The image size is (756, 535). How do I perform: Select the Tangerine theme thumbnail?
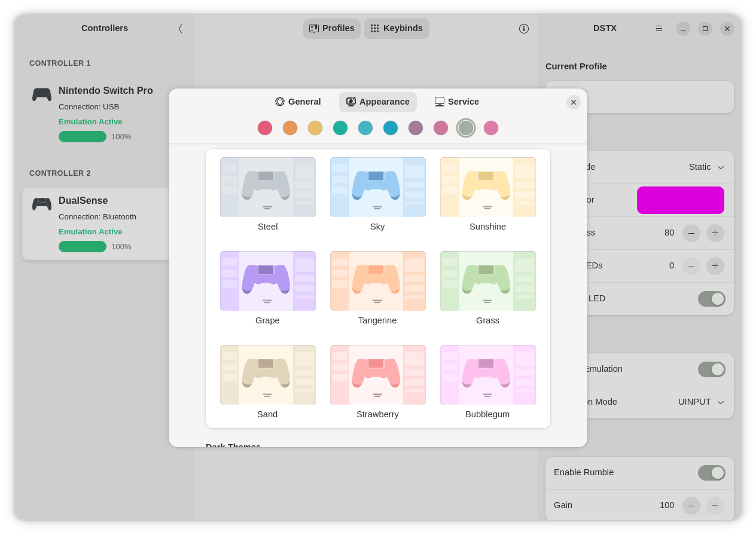point(378,281)
